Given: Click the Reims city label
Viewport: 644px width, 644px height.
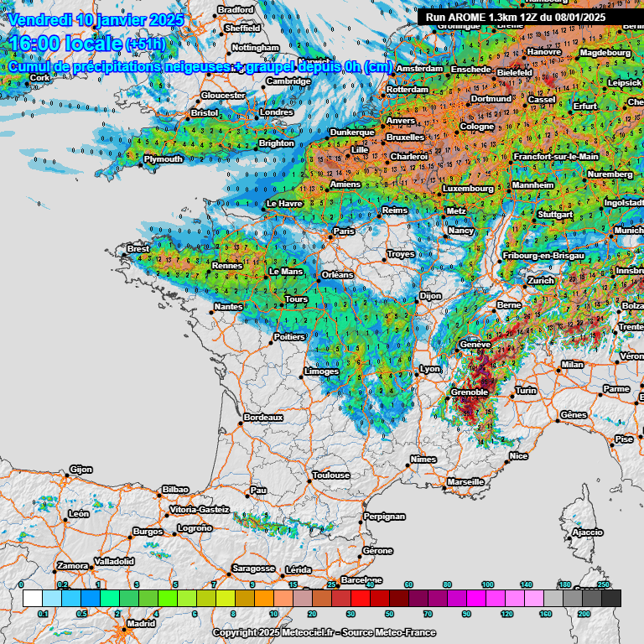Looking at the screenshot, I should 395,210.
